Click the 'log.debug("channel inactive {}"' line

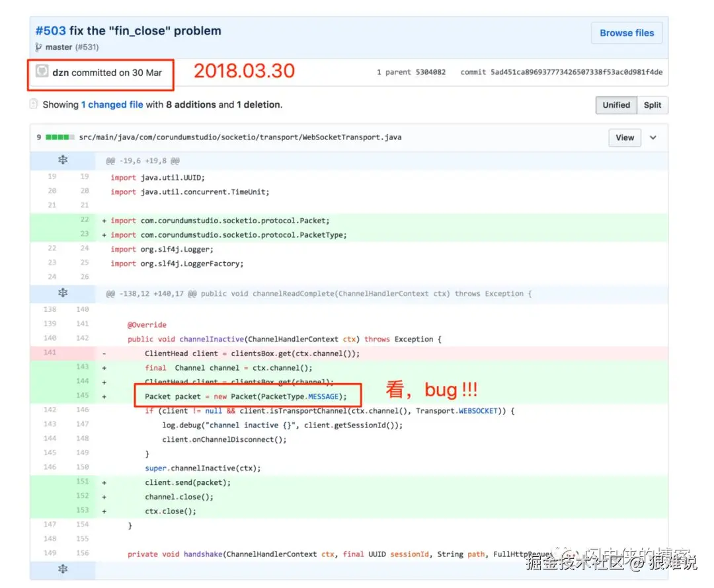point(282,425)
